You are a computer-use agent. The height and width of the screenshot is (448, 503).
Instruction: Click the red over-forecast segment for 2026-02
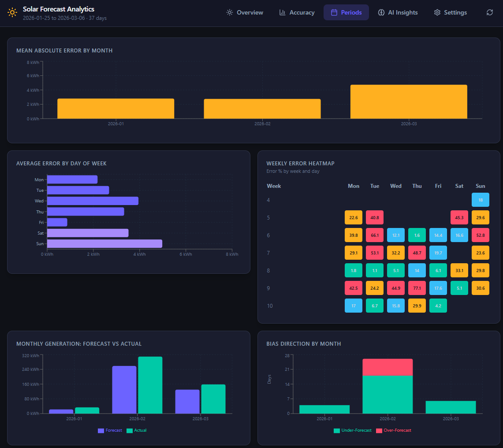click(387, 367)
